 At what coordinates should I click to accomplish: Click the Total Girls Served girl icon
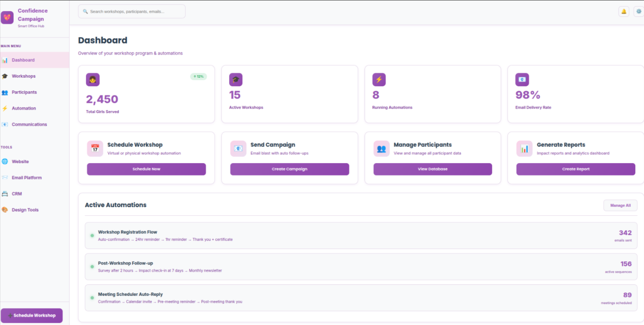coord(93,80)
